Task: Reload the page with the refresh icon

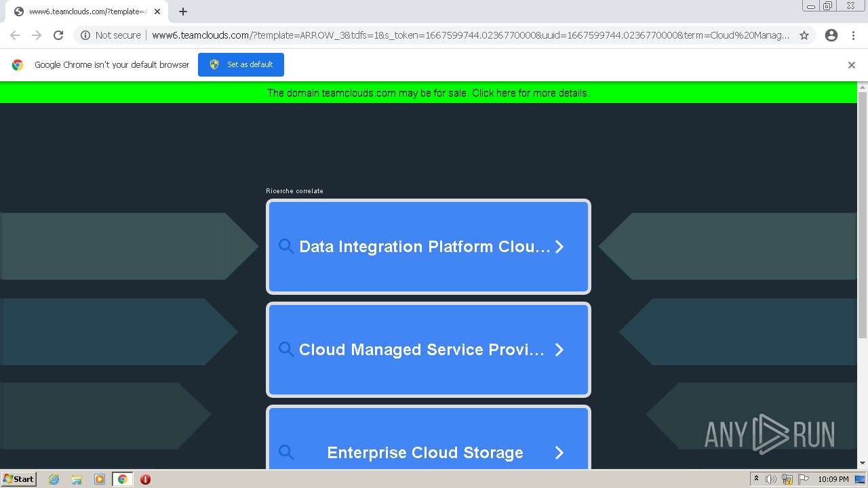Action: click(58, 35)
